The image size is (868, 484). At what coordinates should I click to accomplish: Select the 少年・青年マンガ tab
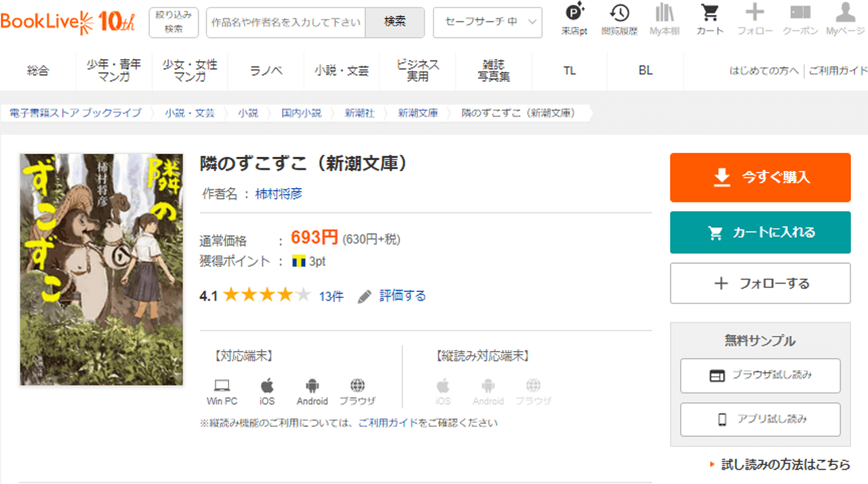tap(114, 71)
